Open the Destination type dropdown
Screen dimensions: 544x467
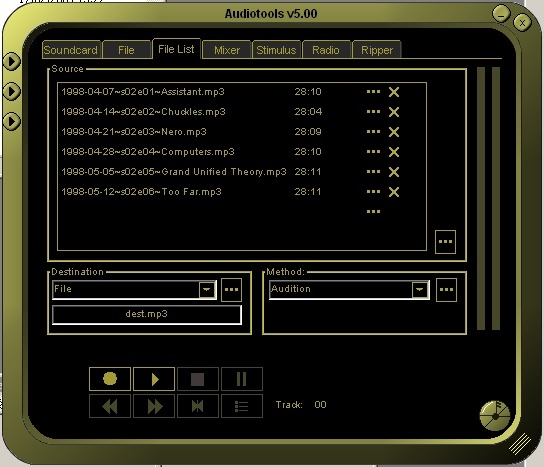click(x=207, y=290)
